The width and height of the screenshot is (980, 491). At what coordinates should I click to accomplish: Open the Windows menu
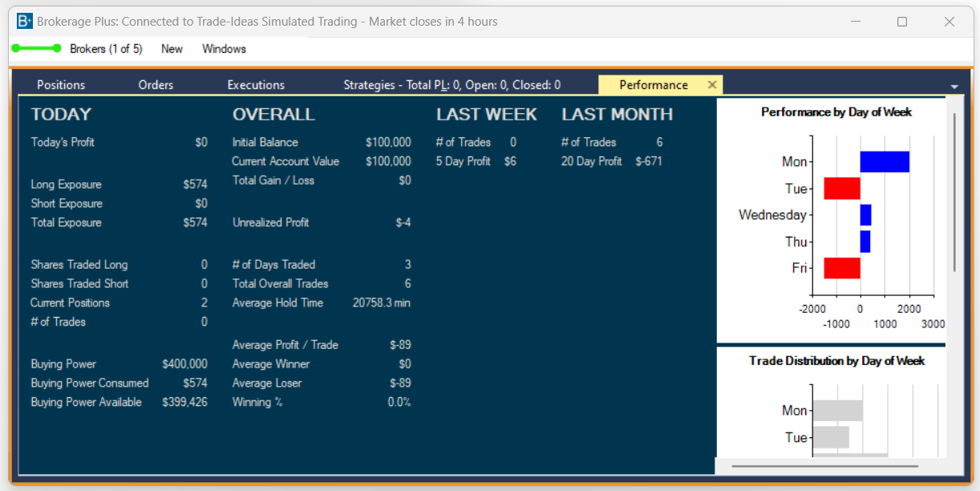click(224, 49)
